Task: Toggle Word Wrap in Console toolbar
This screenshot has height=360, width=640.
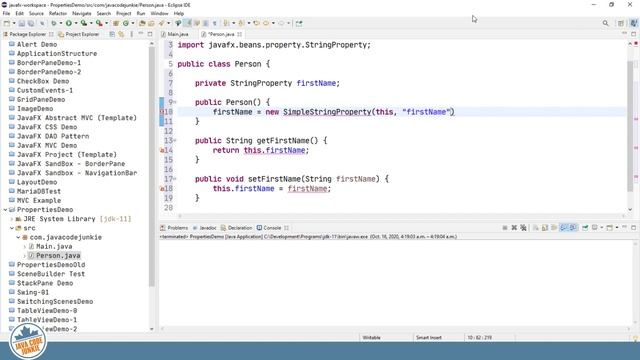Action: (554, 228)
